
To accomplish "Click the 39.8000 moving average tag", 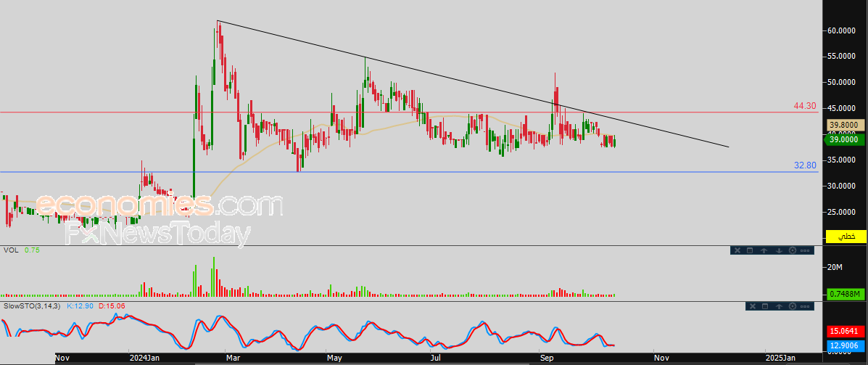I will [x=846, y=126].
